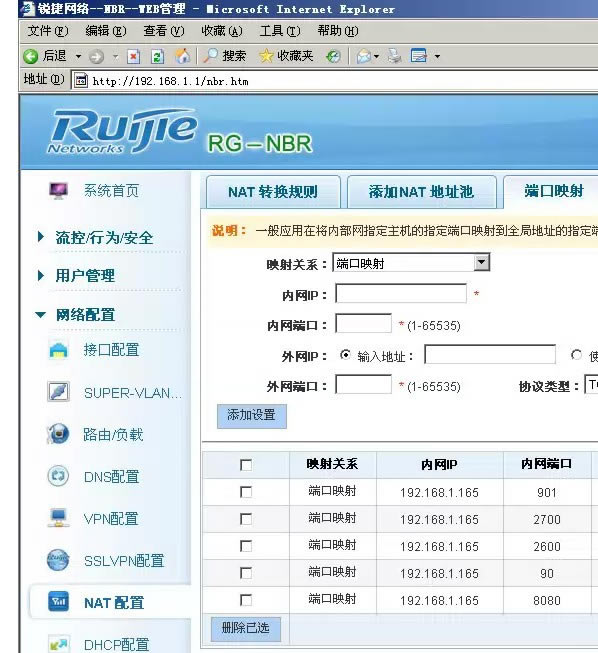Open the 编辑(E) menu
The height and width of the screenshot is (653, 598).
point(105,31)
